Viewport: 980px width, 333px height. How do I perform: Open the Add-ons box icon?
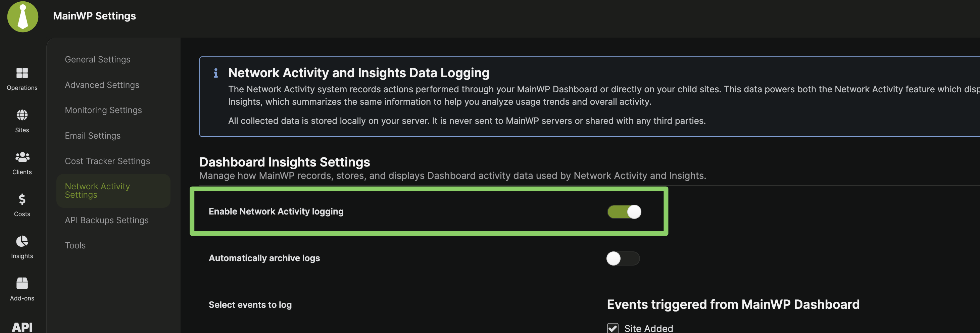22,283
